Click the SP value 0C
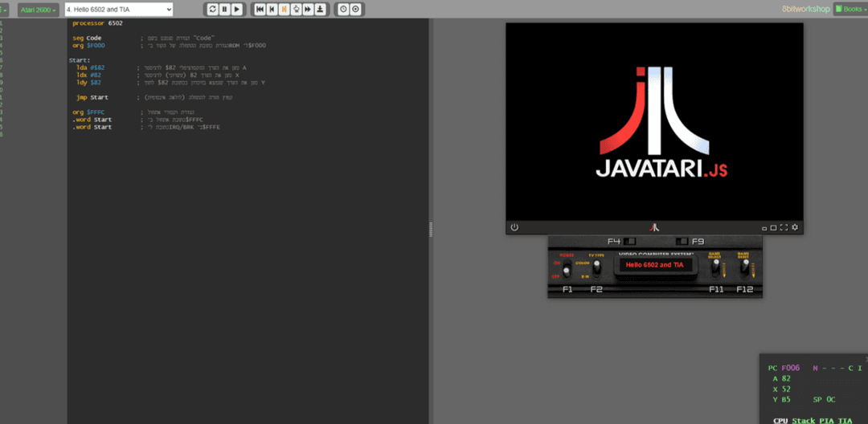 coord(830,400)
